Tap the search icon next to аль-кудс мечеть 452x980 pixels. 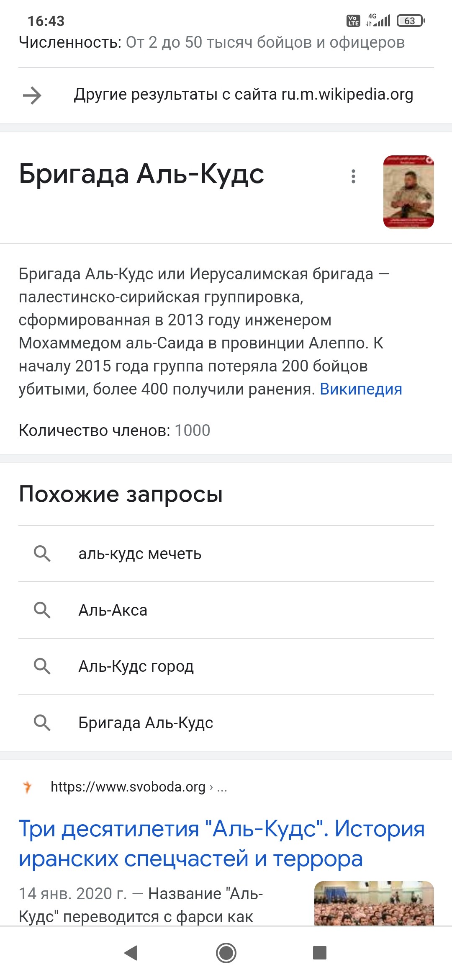coord(42,554)
